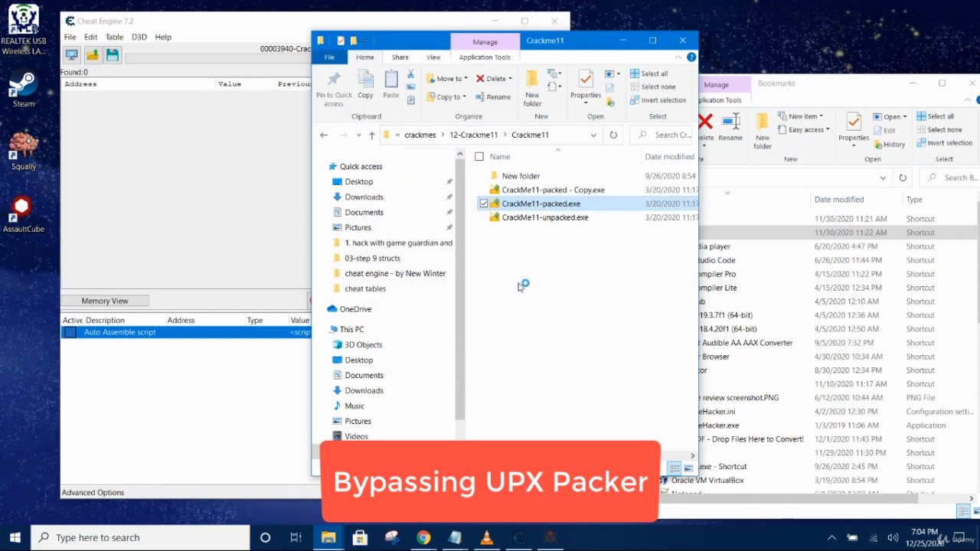This screenshot has width=980, height=551.
Task: Toggle the select-all checkbox beside Name header
Action: 479,157
